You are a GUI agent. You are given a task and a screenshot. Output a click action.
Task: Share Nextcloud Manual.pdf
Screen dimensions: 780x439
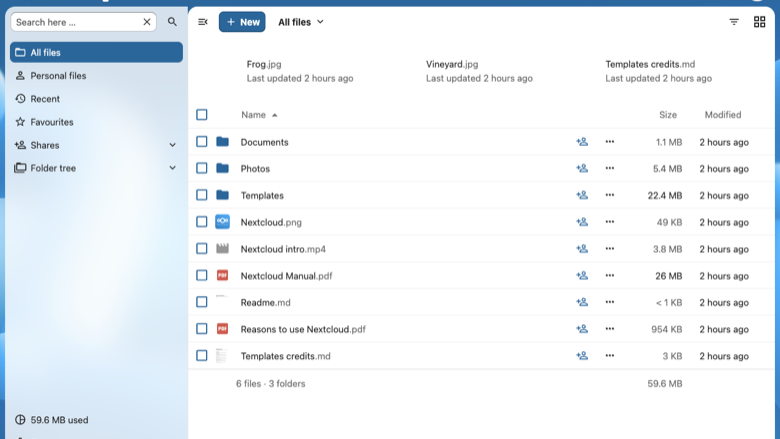pyautogui.click(x=582, y=275)
